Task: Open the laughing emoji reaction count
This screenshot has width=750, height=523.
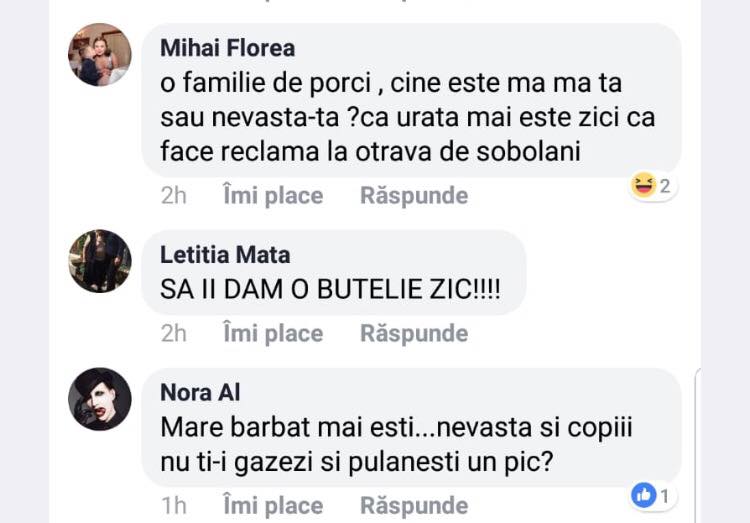Action: click(x=653, y=186)
